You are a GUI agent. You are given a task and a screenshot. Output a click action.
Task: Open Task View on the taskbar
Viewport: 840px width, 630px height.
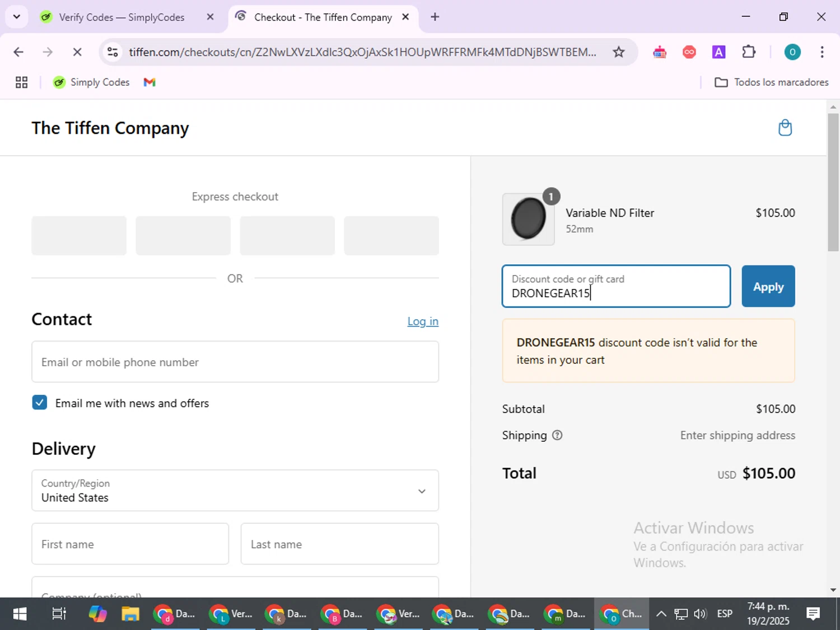pyautogui.click(x=59, y=614)
